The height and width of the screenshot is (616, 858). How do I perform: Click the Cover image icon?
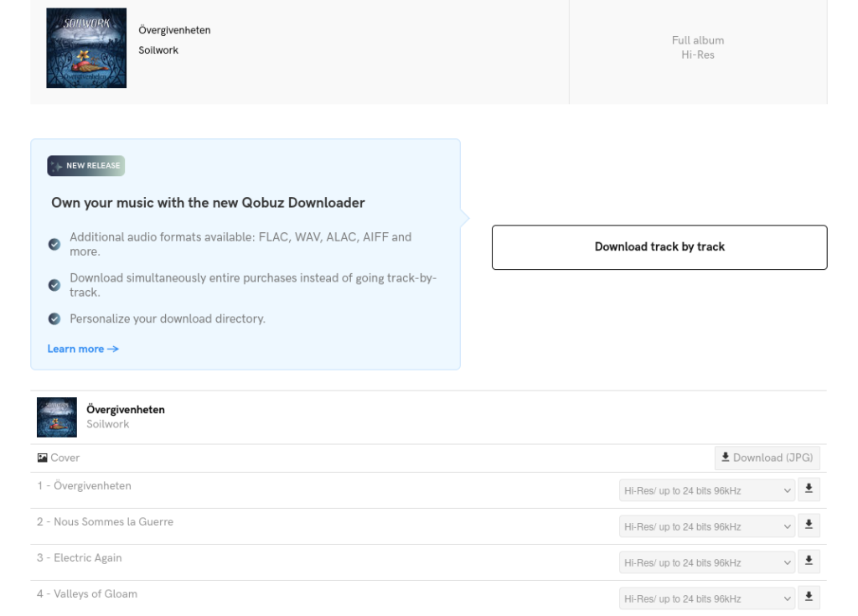[x=43, y=458]
